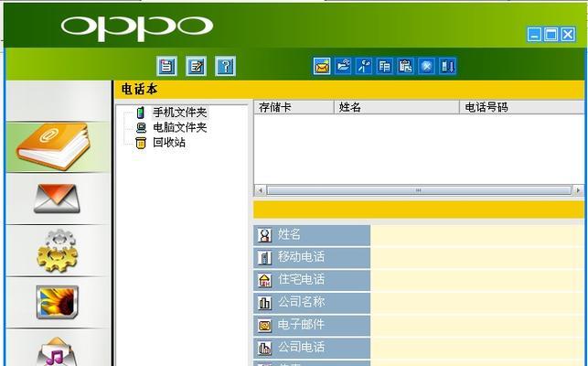Click the house icon beside 住宅电话
Viewport: 588px width, 366px height.
pyautogui.click(x=265, y=280)
